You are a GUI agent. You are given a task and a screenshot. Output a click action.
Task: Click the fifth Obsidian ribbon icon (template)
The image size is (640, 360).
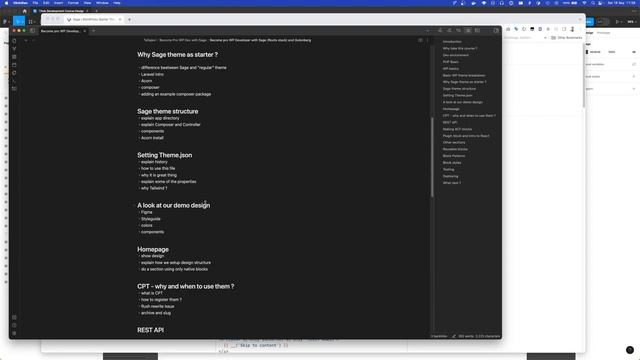[x=14, y=73]
